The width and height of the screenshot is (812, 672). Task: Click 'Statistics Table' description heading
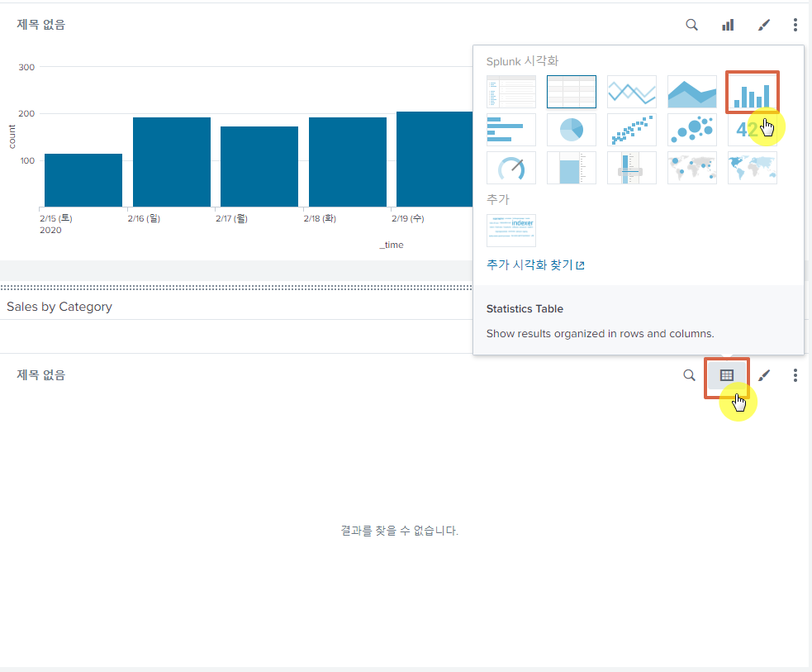(x=525, y=309)
